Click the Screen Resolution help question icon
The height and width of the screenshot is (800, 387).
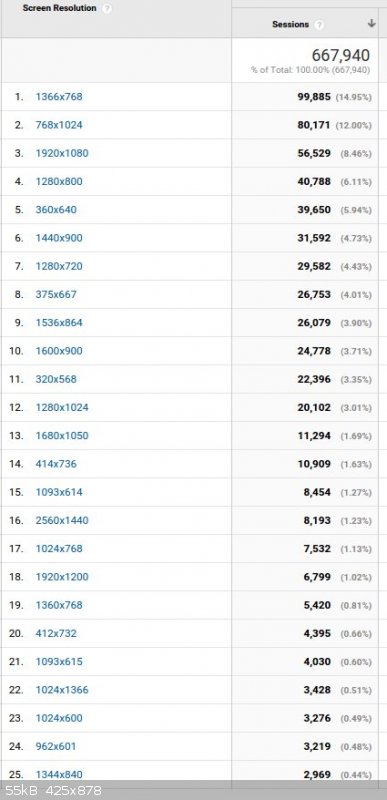107,9
